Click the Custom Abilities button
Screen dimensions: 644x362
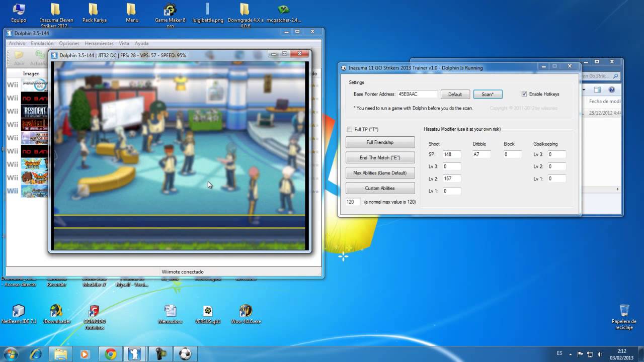[380, 188]
